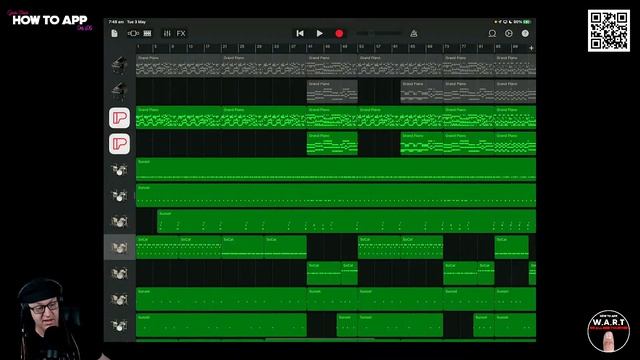Select first green Grand Piano region, third track

pyautogui.click(x=179, y=118)
